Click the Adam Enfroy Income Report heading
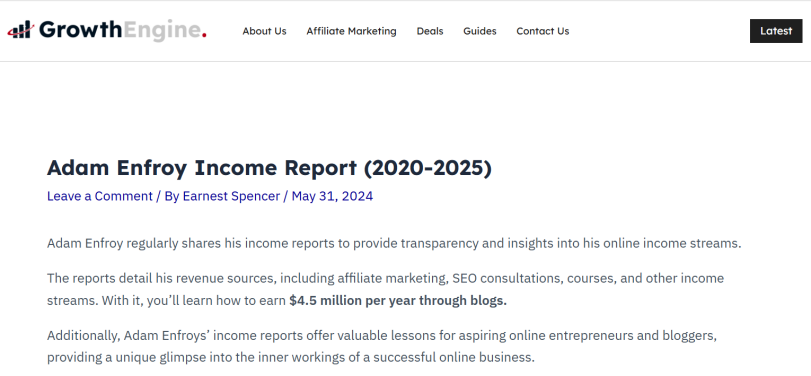 269,168
